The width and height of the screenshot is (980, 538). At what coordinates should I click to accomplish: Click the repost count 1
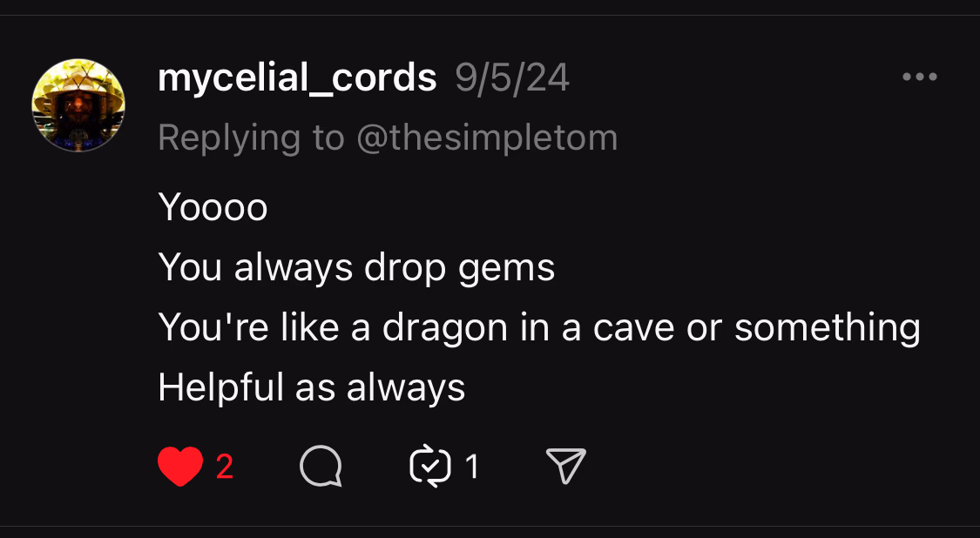pos(471,467)
